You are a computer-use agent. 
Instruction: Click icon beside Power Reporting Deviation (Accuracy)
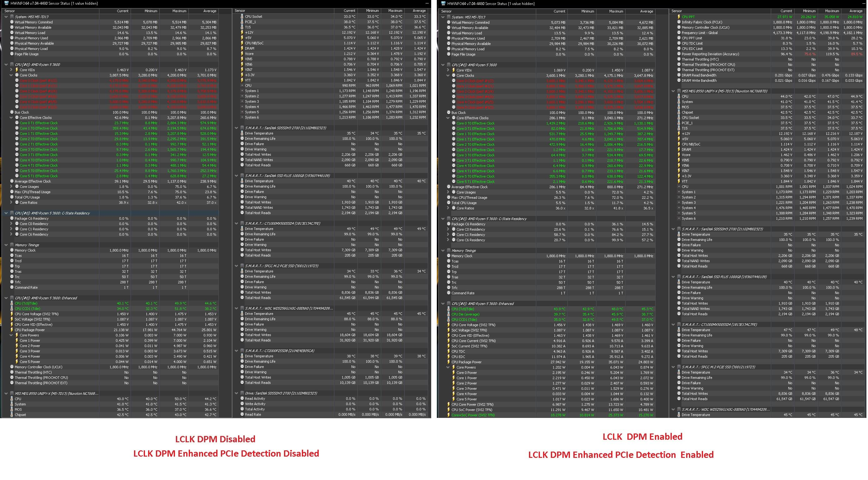(679, 54)
